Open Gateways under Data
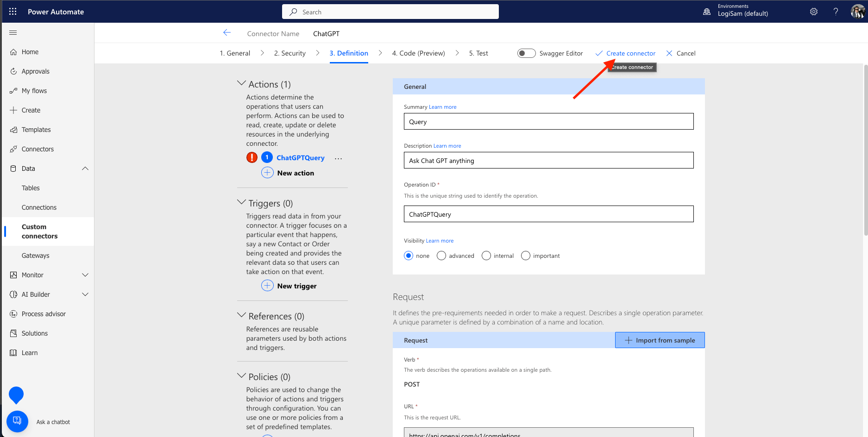868x437 pixels. click(x=35, y=256)
